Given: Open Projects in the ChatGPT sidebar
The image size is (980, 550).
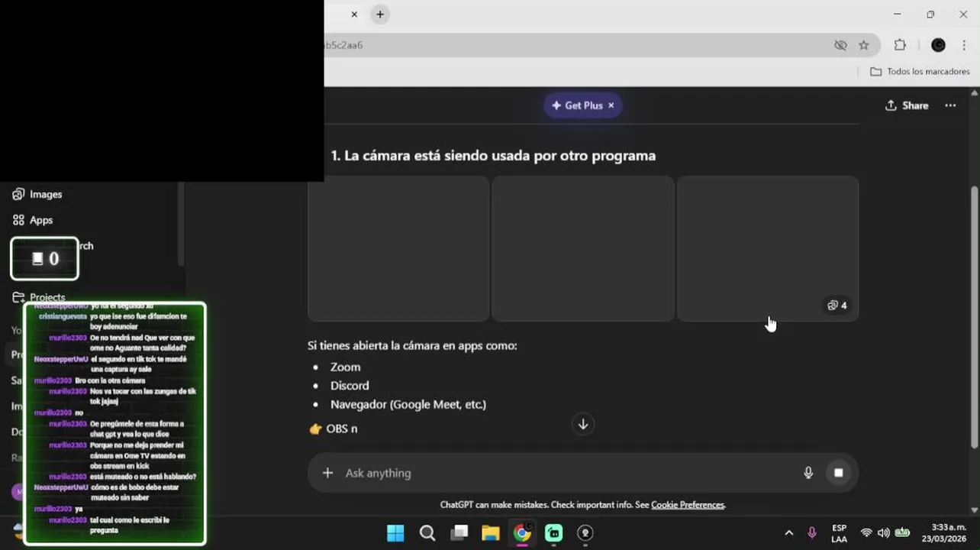Looking at the screenshot, I should tap(39, 297).
